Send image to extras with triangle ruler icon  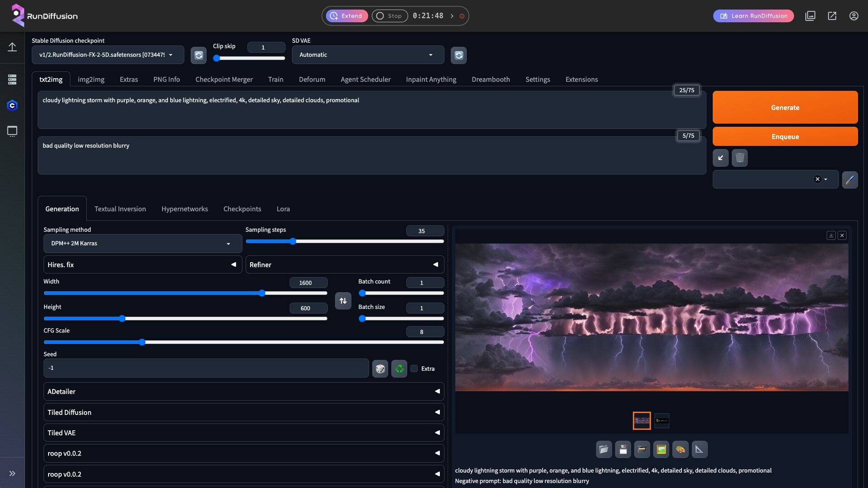[x=700, y=449]
